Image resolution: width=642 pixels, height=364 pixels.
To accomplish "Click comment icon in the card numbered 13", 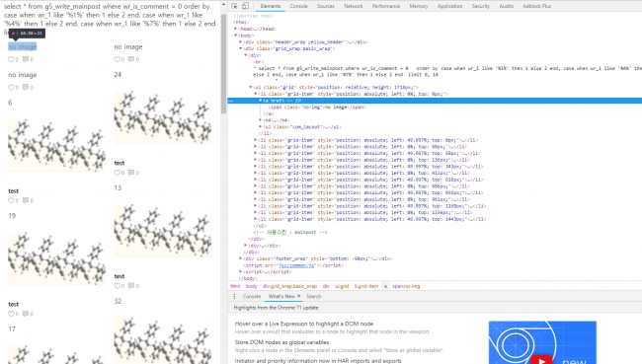I will click(x=131, y=286).
